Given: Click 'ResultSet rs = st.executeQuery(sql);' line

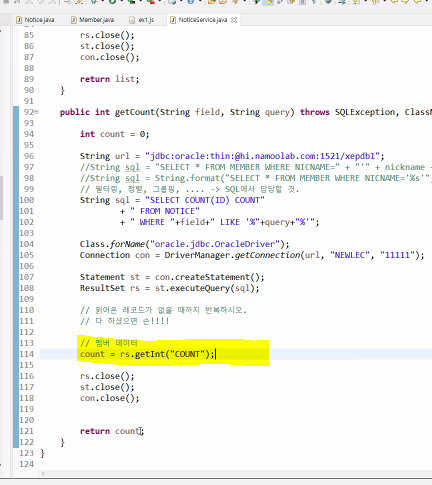Looking at the screenshot, I should [x=170, y=288].
